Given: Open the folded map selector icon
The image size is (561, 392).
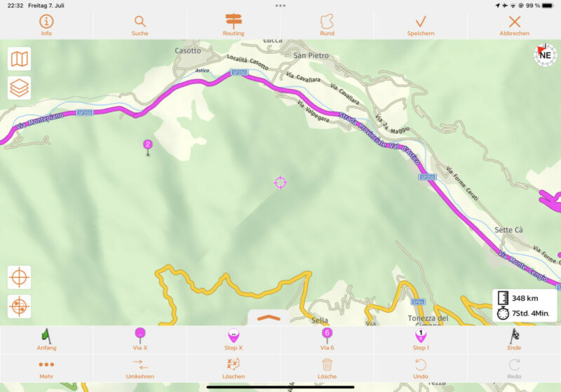Looking at the screenshot, I should [20, 59].
